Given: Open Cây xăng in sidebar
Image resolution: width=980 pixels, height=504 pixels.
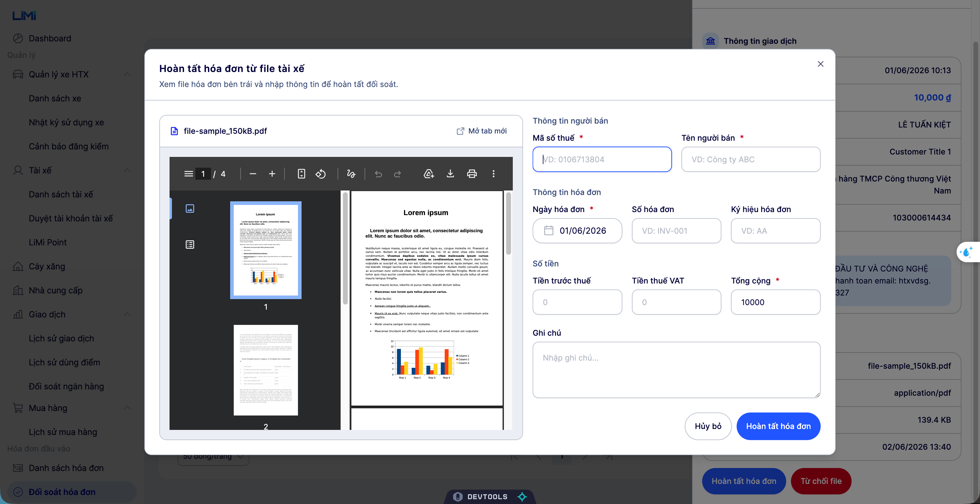Looking at the screenshot, I should tap(47, 266).
